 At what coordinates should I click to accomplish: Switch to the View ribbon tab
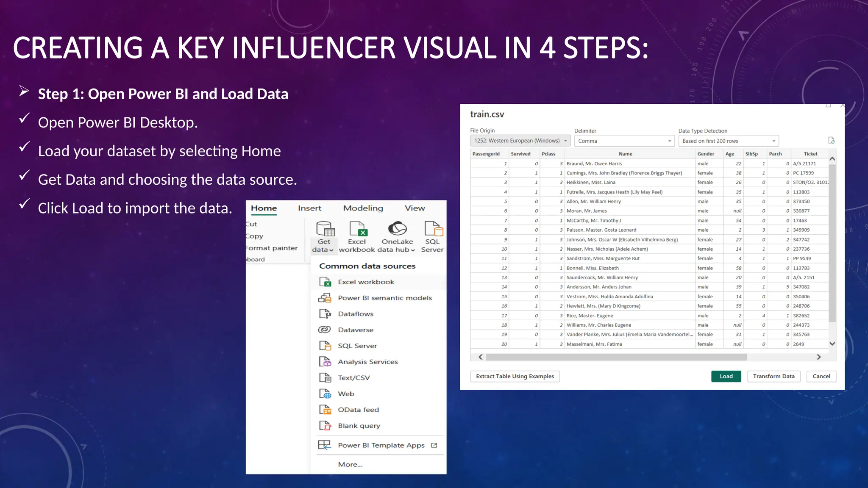(415, 208)
